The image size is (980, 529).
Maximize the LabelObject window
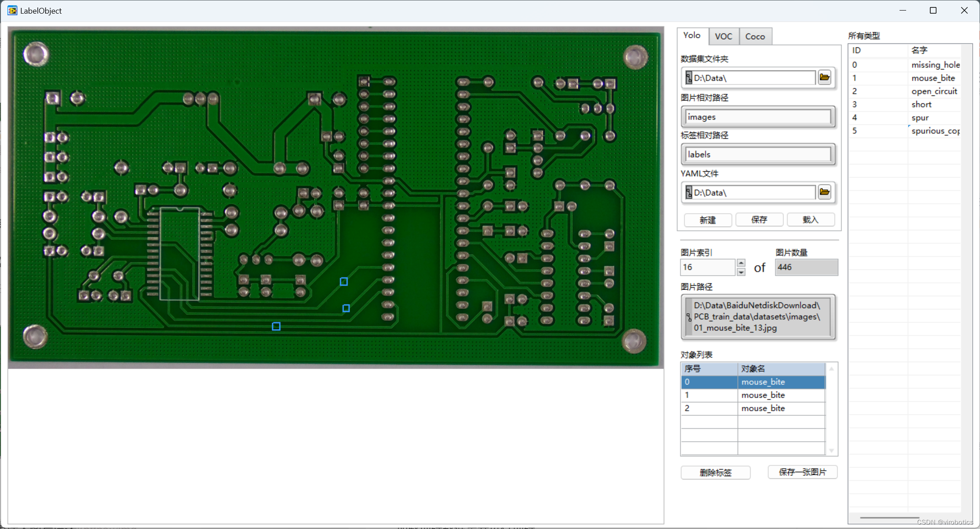[933, 11]
